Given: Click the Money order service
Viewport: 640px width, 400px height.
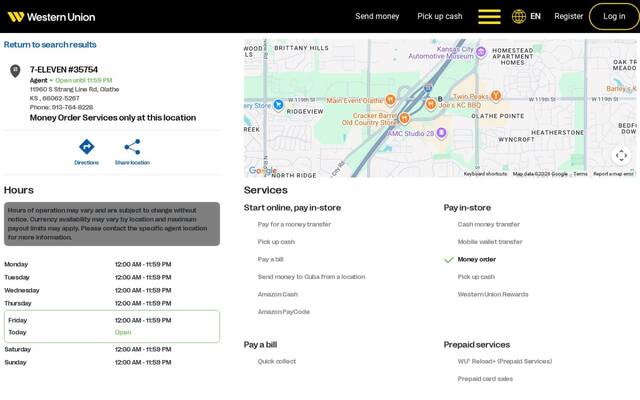Looking at the screenshot, I should [x=477, y=260].
